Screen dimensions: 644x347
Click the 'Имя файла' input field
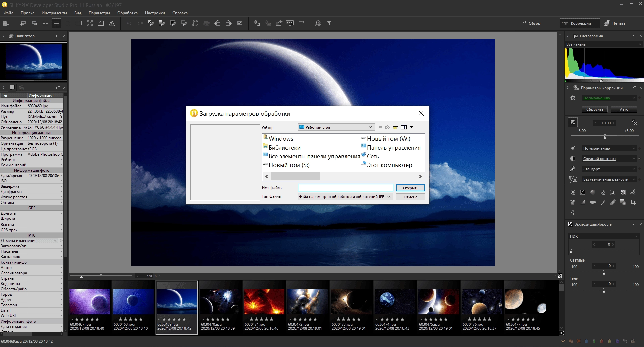coord(345,188)
